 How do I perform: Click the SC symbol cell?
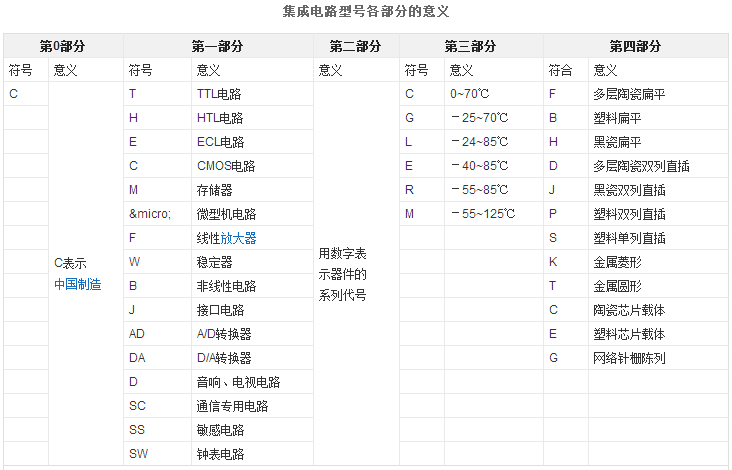pos(157,406)
